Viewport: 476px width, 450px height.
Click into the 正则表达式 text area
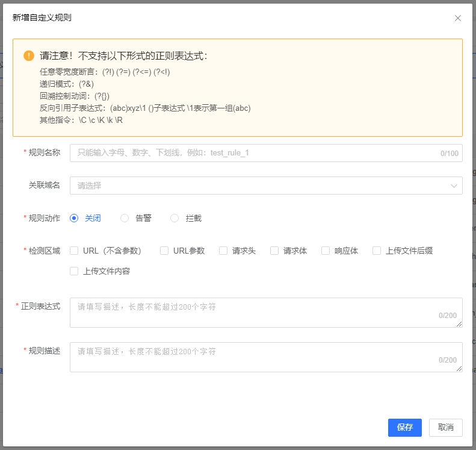pos(266,313)
